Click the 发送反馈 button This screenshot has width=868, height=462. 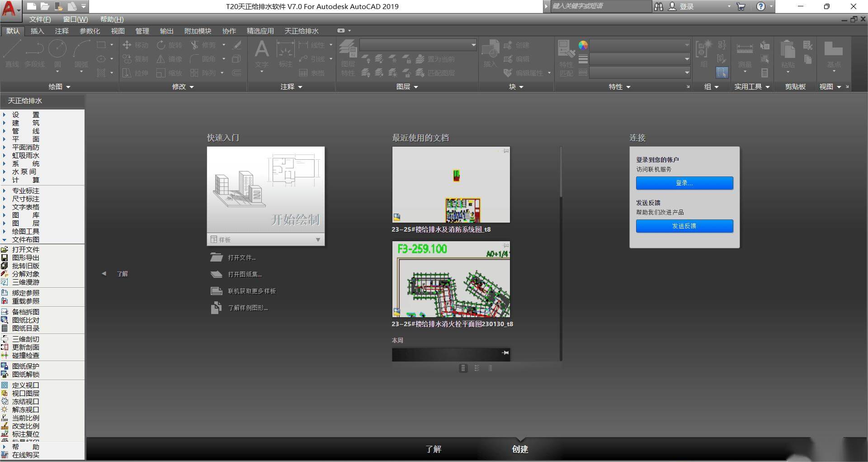(x=684, y=226)
